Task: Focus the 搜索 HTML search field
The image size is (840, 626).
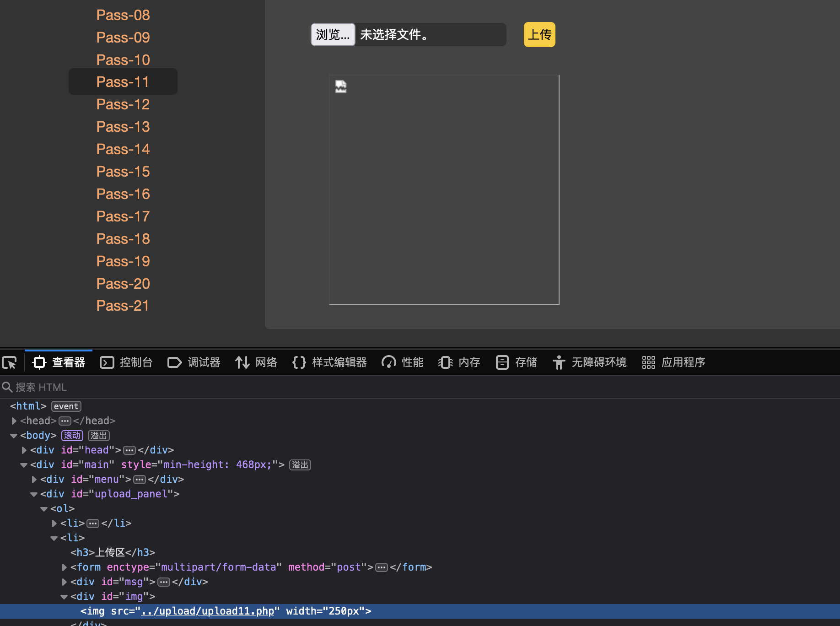Action: pos(420,387)
